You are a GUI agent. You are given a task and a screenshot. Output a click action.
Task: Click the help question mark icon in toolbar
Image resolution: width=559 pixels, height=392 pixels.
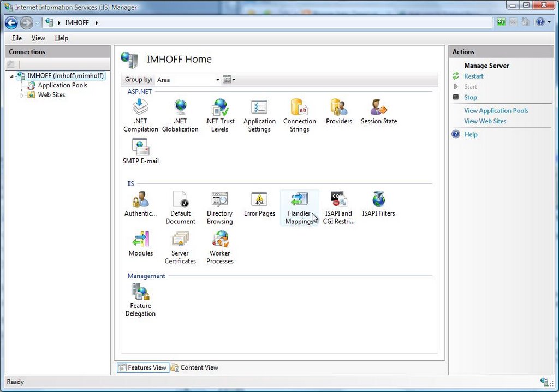[540, 22]
